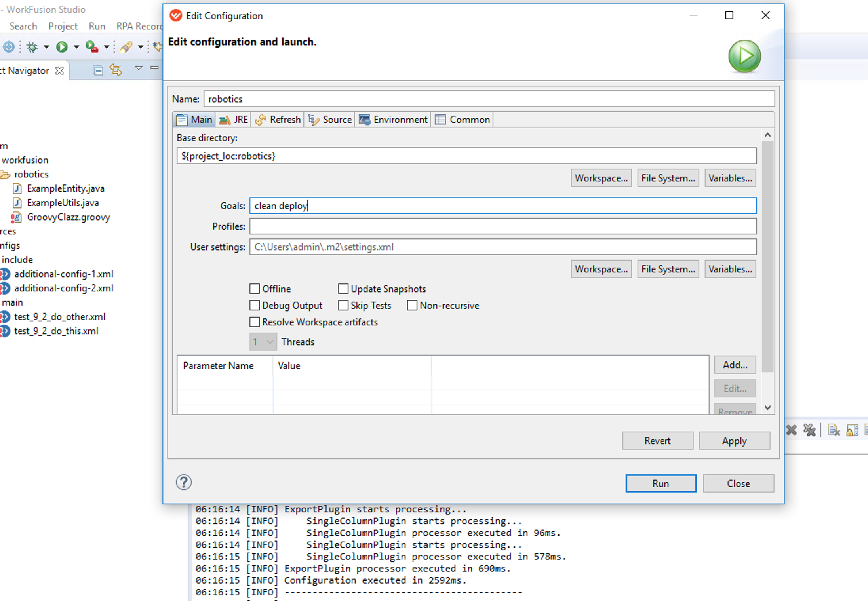Check the Skip Tests option
The image size is (868, 601).
pos(343,305)
